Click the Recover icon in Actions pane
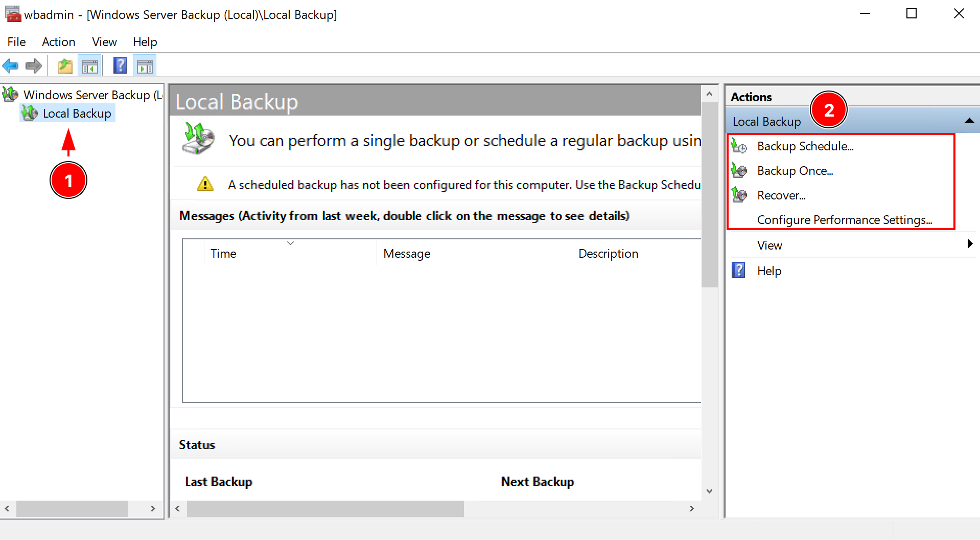The width and height of the screenshot is (980, 540). [x=740, y=195]
